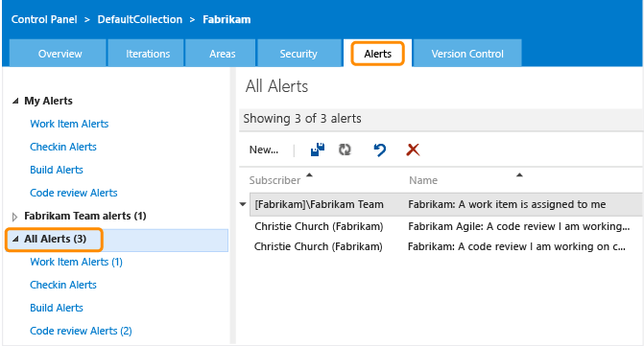Go to the Version Control tab
Viewport: 644px width, 346px height.
tap(467, 54)
